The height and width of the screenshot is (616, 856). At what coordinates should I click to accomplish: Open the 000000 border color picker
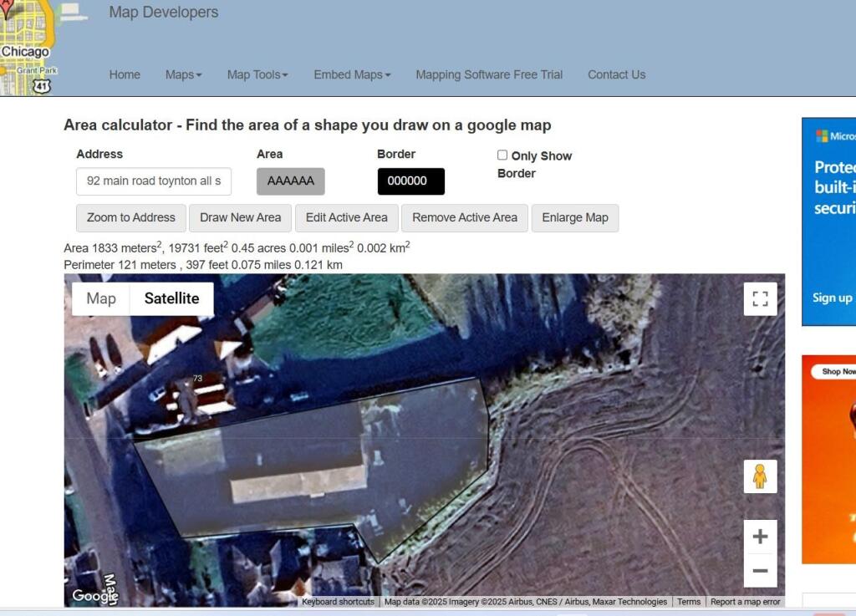tap(410, 181)
